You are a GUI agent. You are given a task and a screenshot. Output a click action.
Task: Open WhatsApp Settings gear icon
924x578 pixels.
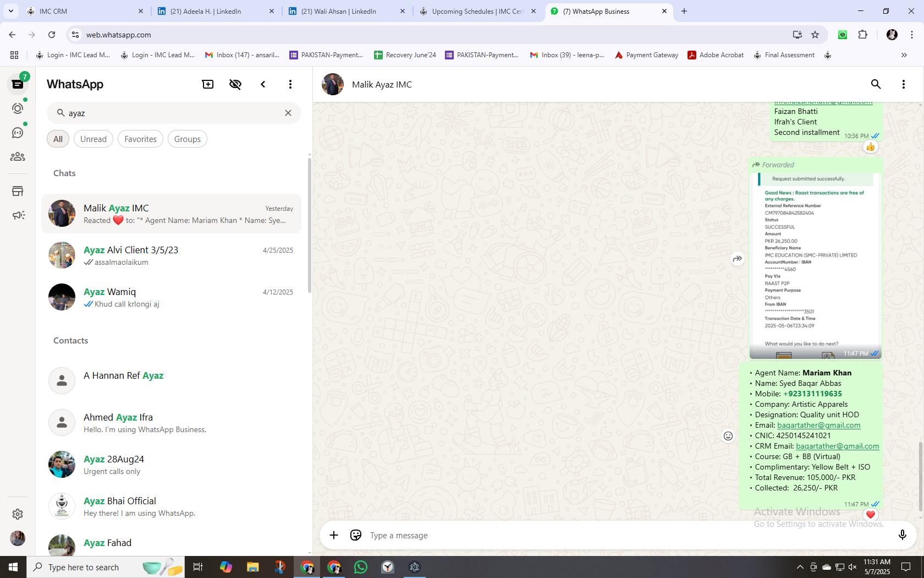18,514
